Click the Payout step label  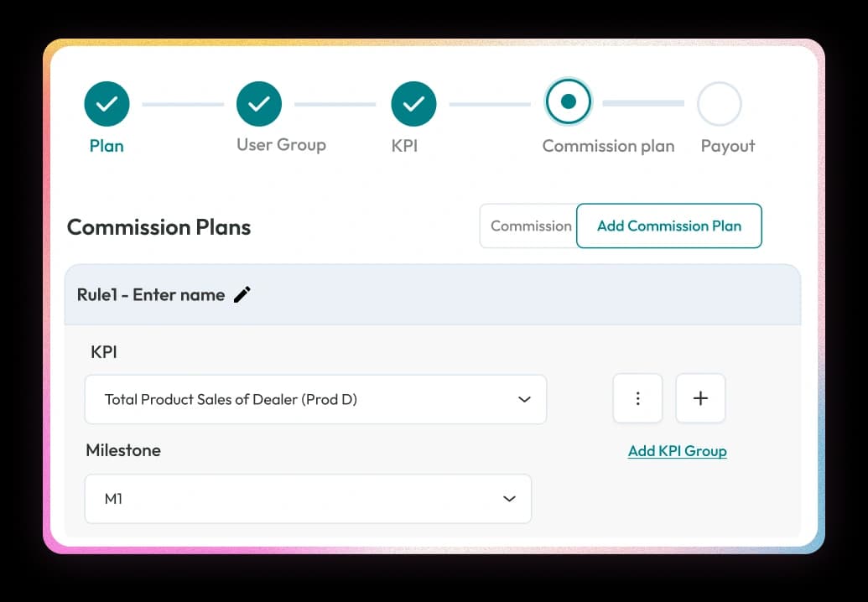[x=726, y=145]
